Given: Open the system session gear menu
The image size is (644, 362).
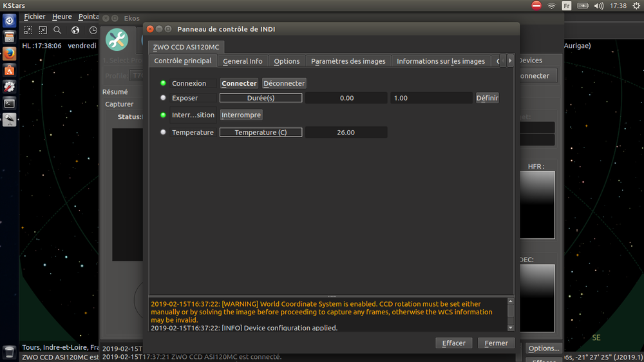Looking at the screenshot, I should [x=637, y=6].
